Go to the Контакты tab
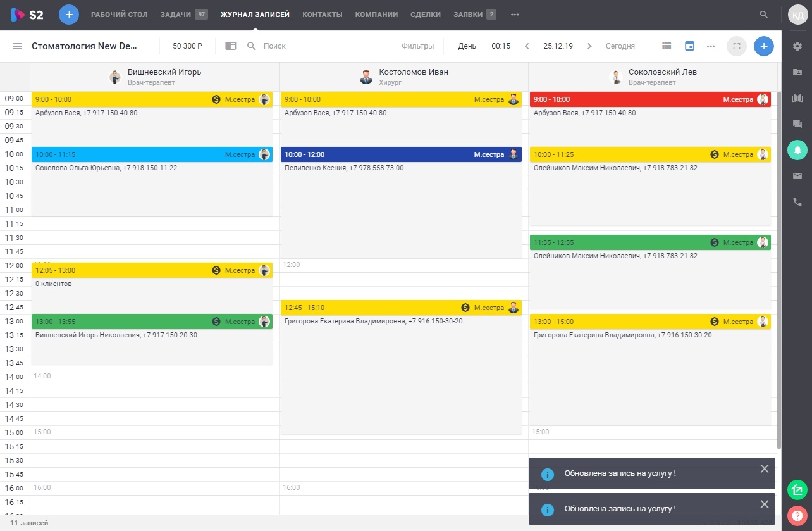This screenshot has height=531, width=812. pyautogui.click(x=323, y=15)
